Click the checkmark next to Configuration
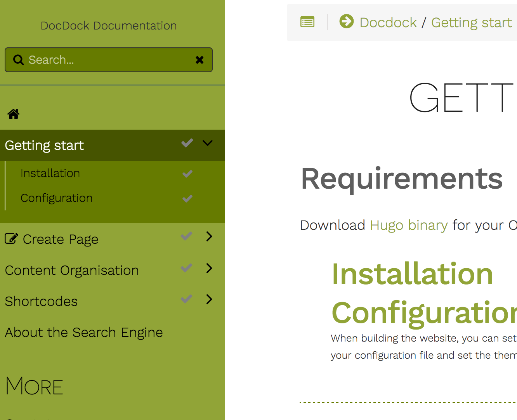 187,198
